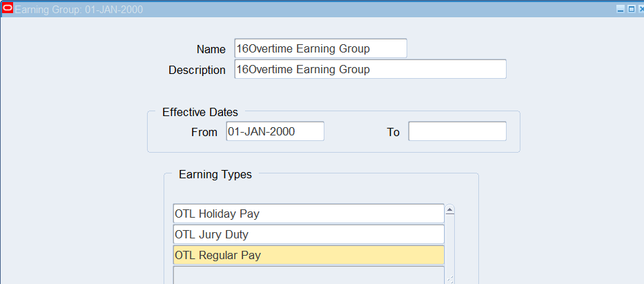Click the blank fourth earning type row
This screenshot has height=284, width=644.
click(309, 275)
